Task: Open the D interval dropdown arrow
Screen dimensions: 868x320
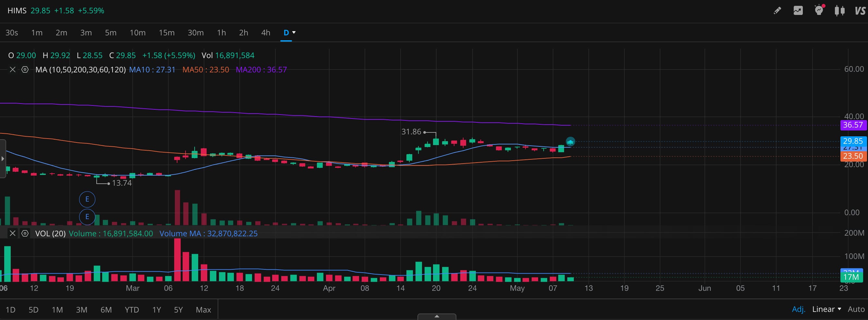Action: coord(294,32)
